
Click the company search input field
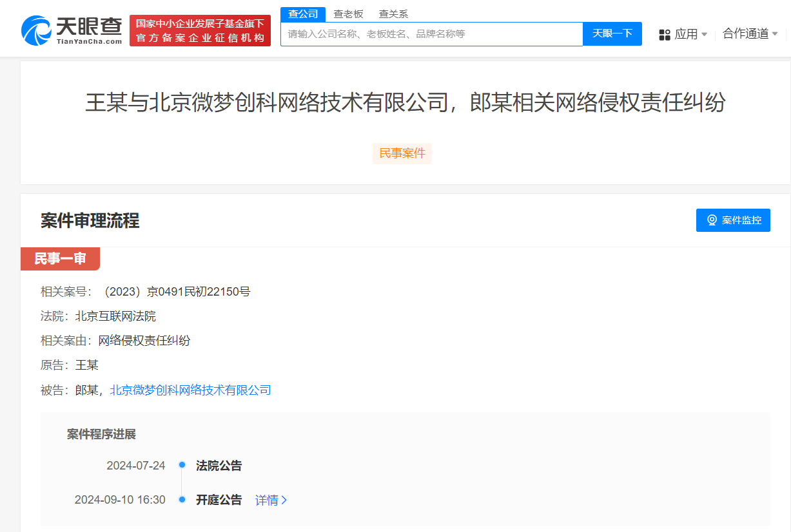coord(432,33)
